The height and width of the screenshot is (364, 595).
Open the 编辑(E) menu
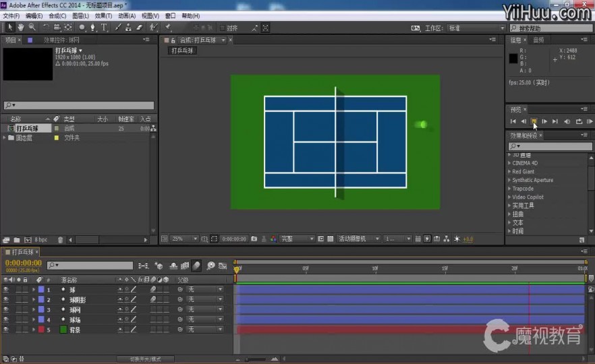pos(34,16)
